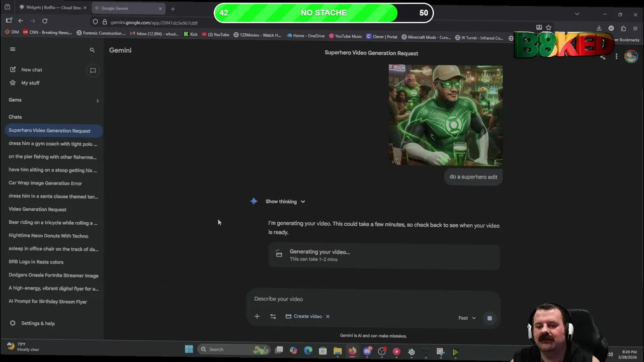Open the uploaded Green Lantern image

point(445,115)
